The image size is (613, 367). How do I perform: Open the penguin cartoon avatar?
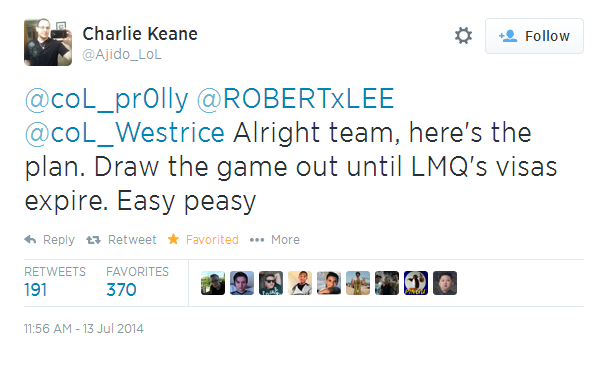coord(416,283)
